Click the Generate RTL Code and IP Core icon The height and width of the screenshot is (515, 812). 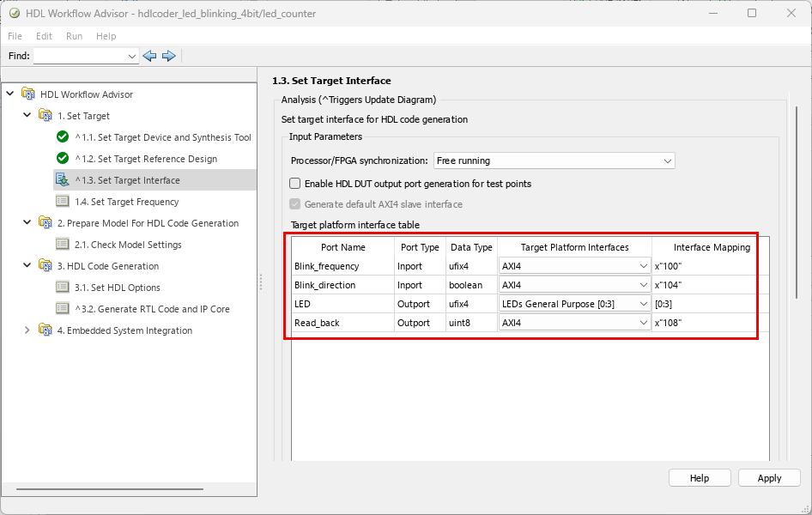coord(63,309)
